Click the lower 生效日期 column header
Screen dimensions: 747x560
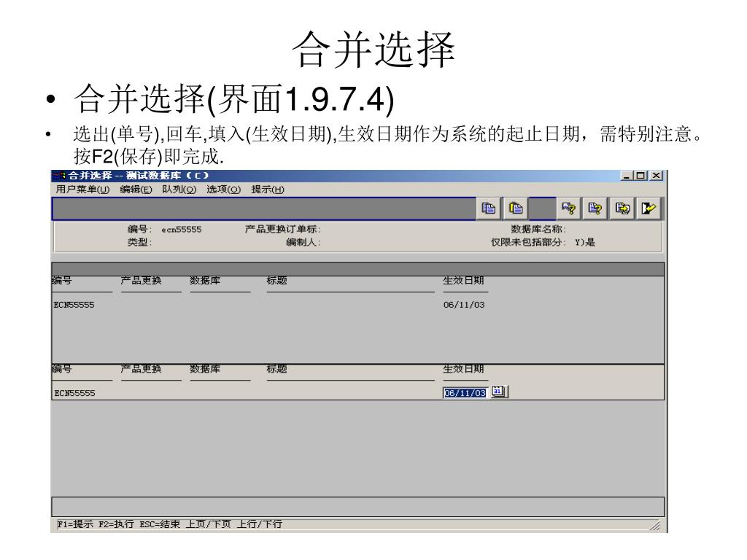coord(463,368)
